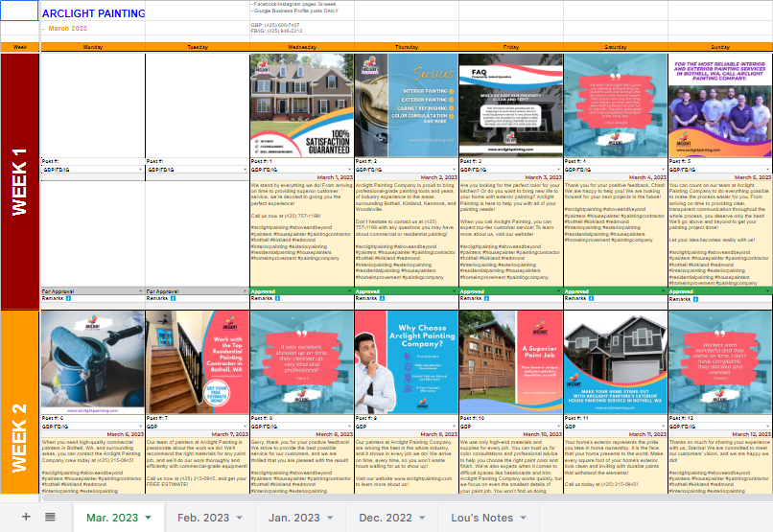Select the team photo post image on Sunday

(719, 105)
